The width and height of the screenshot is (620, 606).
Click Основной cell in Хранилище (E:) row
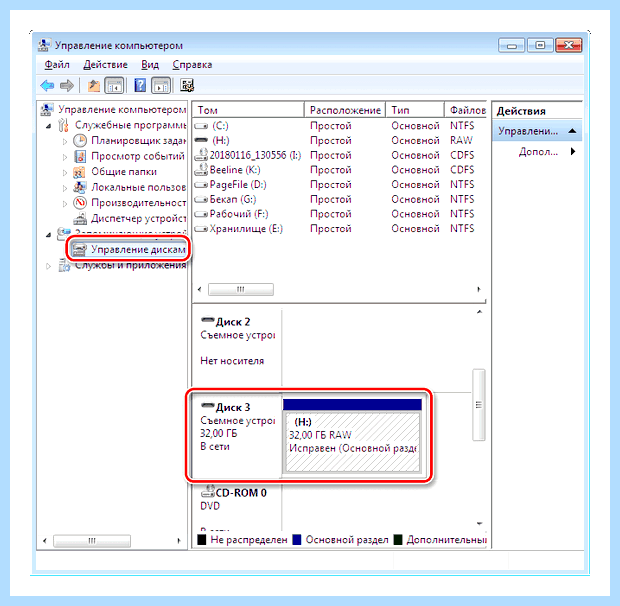click(415, 228)
